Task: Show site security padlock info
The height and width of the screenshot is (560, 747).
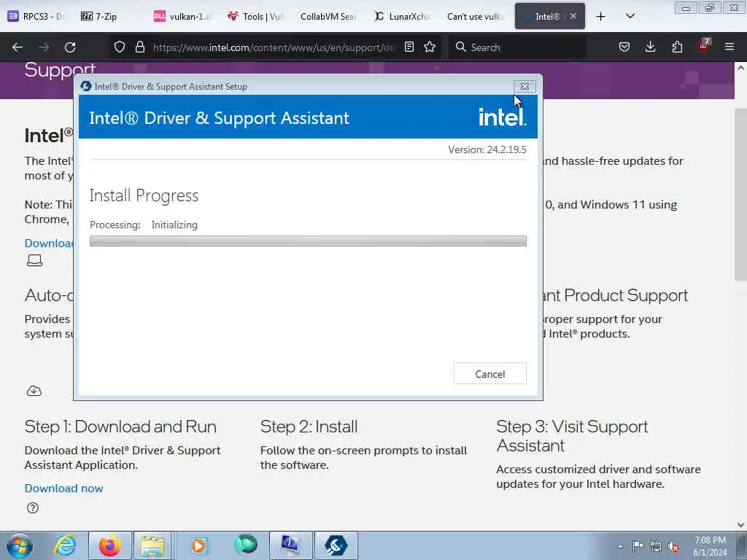Action: 139,47
